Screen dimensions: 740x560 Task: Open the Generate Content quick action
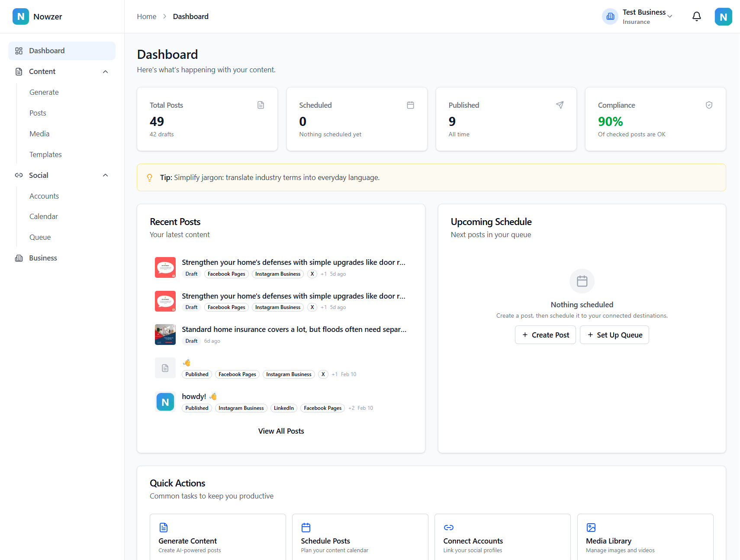[x=218, y=537]
